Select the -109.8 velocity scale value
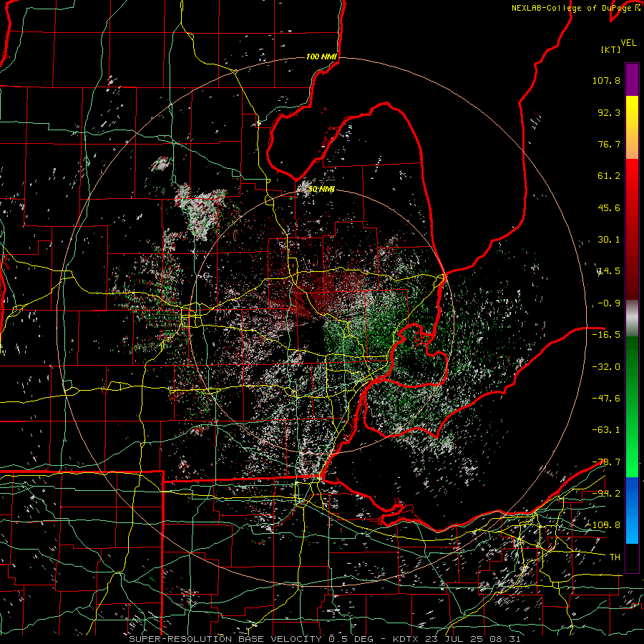Image resolution: width=644 pixels, height=644 pixels. [603, 525]
